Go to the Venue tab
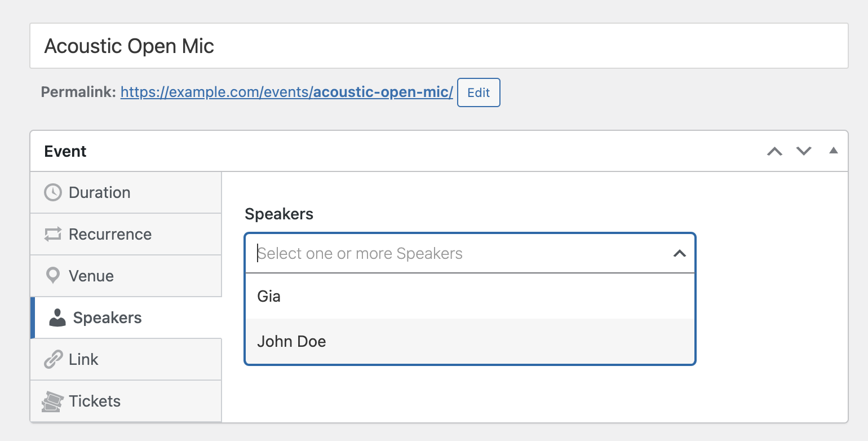The width and height of the screenshot is (868, 441). click(91, 276)
